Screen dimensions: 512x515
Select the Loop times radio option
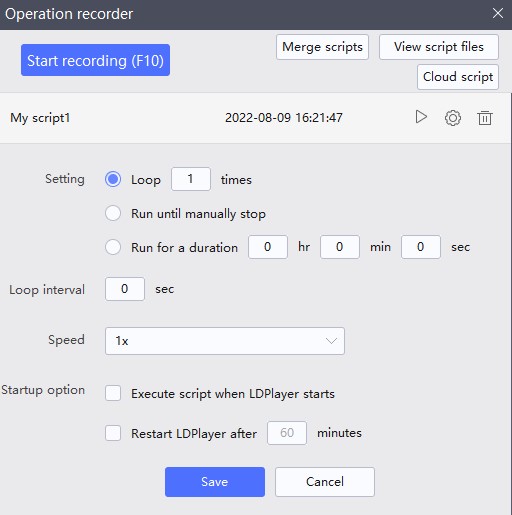[x=113, y=179]
